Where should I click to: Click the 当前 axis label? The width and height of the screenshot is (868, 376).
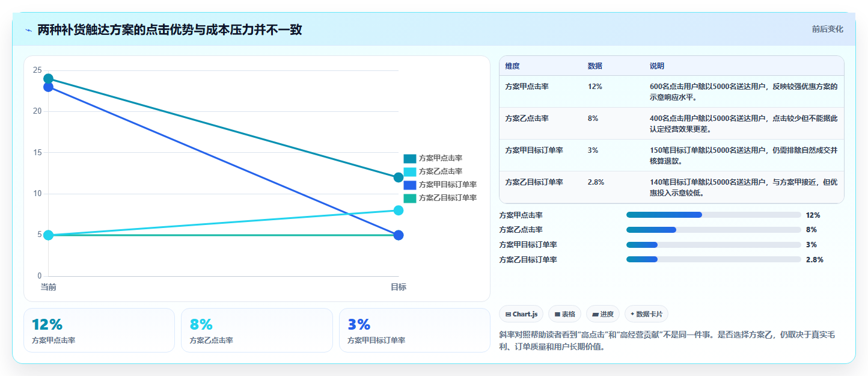coord(49,287)
